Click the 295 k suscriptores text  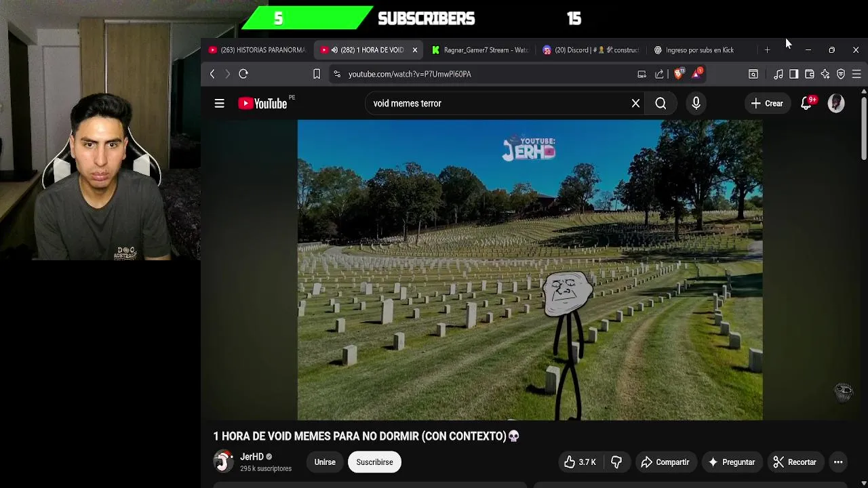coord(266,468)
